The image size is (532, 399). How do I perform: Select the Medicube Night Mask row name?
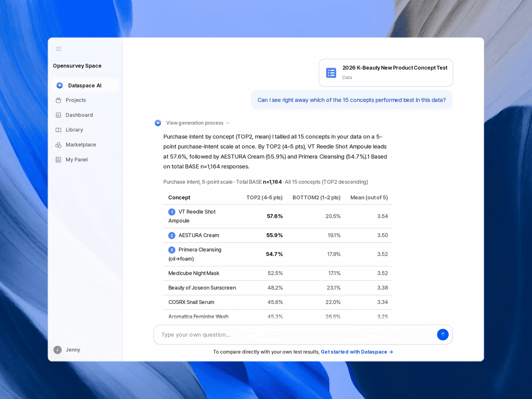point(194,273)
